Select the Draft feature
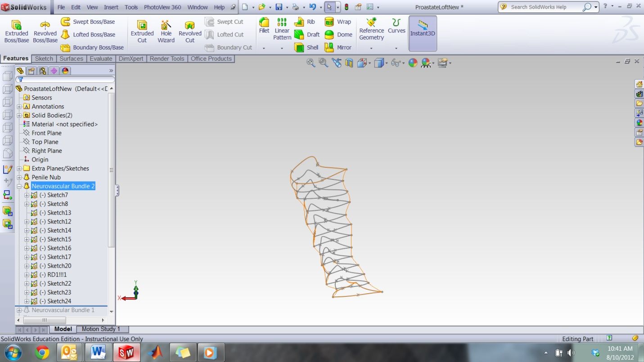 (307, 35)
